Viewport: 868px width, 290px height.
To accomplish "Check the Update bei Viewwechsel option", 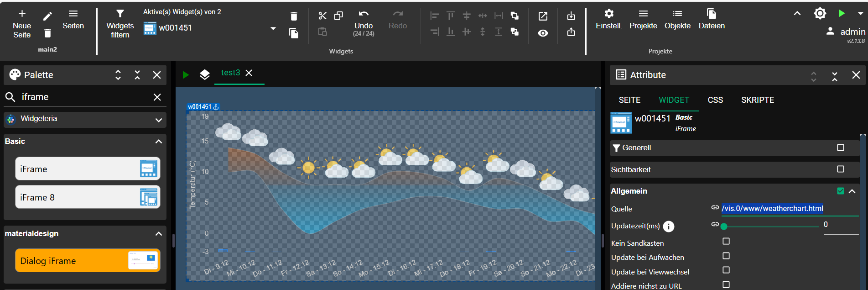I will point(726,270).
